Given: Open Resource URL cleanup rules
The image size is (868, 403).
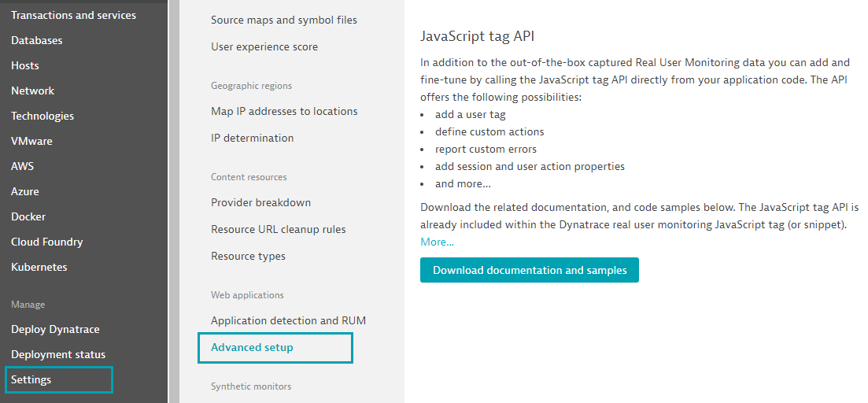Looking at the screenshot, I should click(x=279, y=229).
